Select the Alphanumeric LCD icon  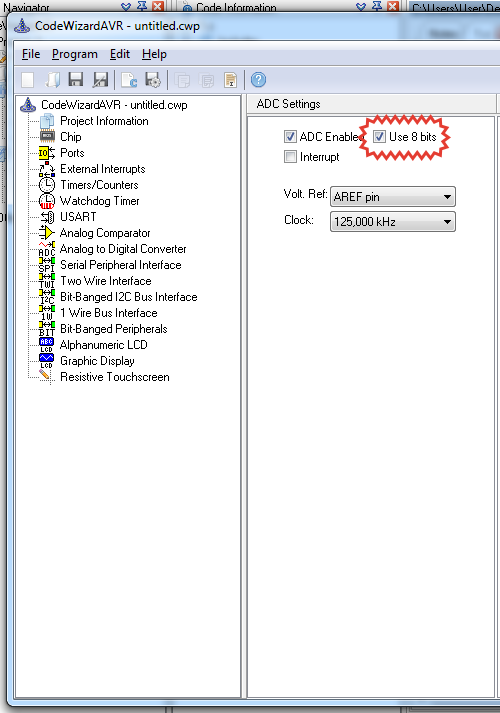tap(46, 345)
